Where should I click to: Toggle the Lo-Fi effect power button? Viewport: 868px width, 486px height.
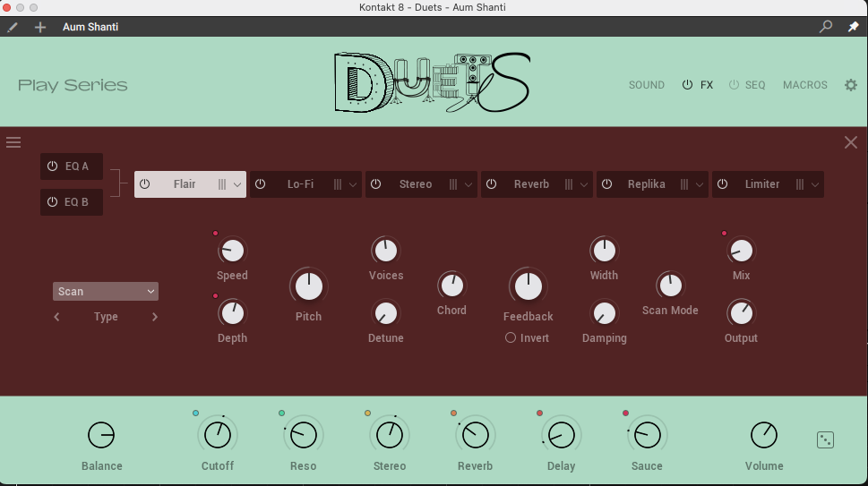point(260,184)
